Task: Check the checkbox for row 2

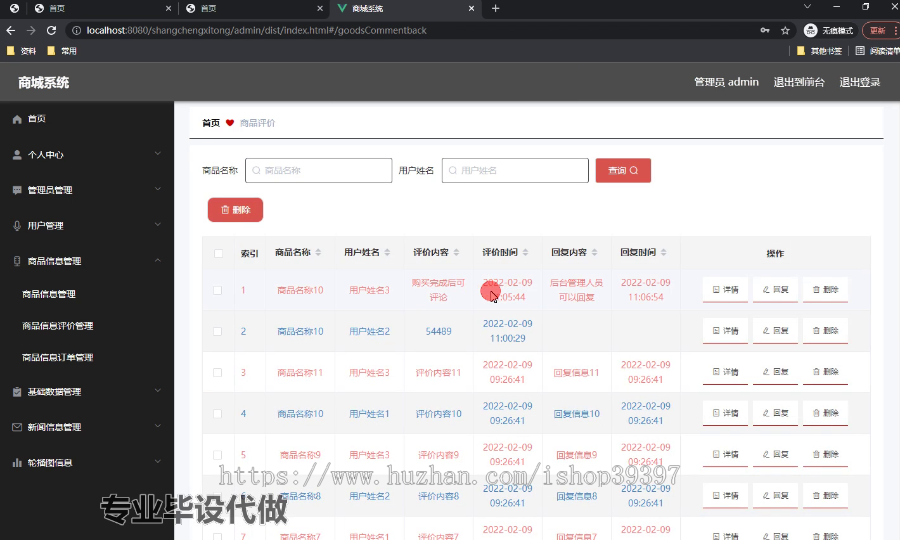Action: tap(218, 331)
